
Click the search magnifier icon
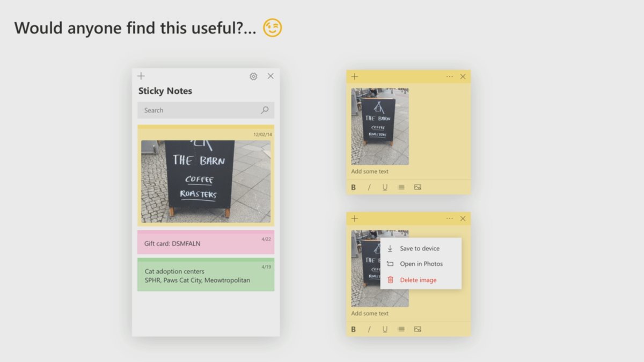tap(264, 110)
